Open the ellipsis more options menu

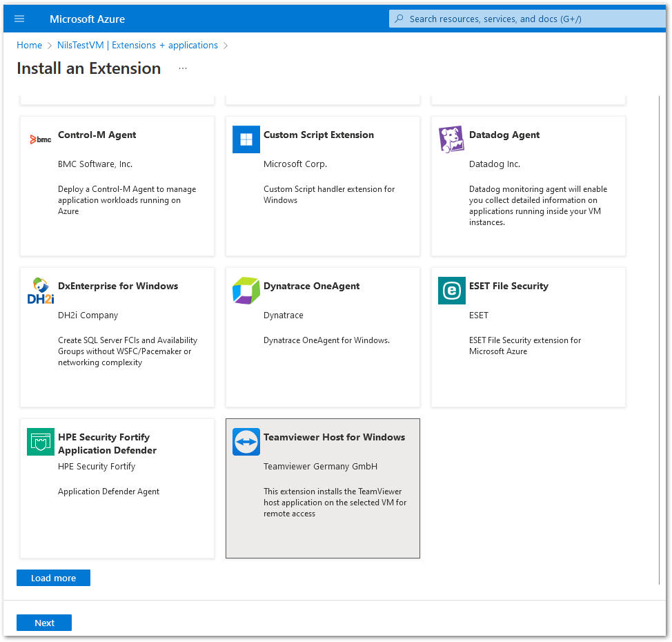[183, 68]
